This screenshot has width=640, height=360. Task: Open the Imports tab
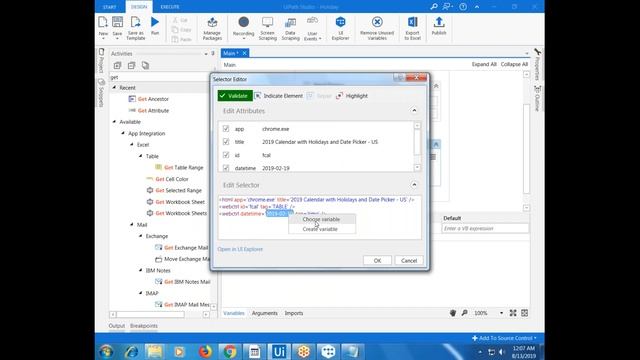click(x=294, y=313)
